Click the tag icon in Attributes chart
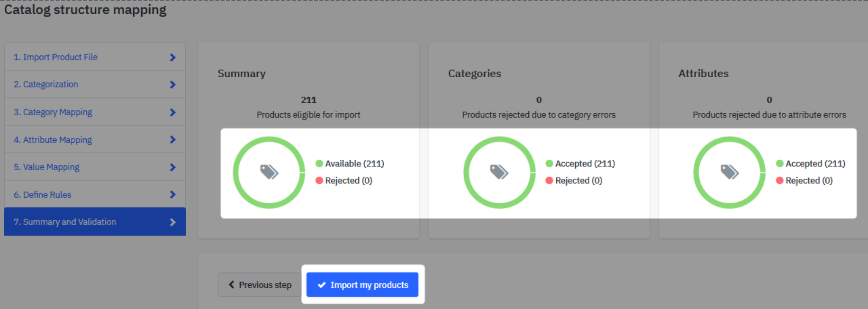868x309 pixels. pyautogui.click(x=729, y=172)
